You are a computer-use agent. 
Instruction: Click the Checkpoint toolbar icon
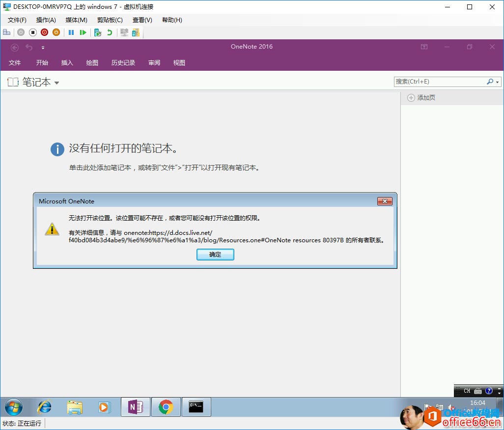click(x=98, y=32)
